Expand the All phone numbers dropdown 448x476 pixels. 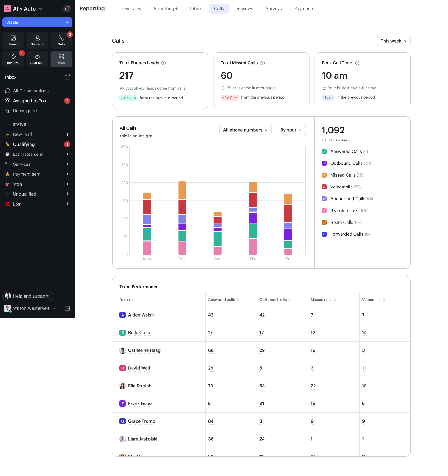click(245, 130)
